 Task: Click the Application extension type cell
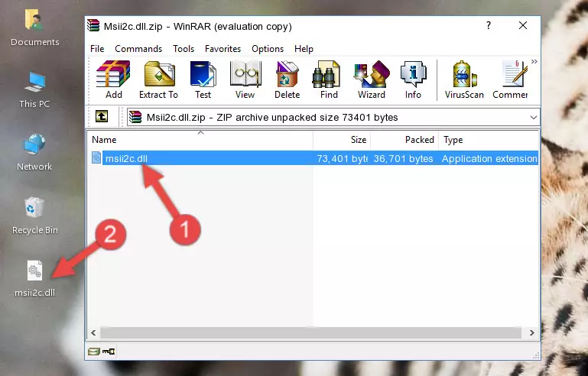tap(489, 158)
